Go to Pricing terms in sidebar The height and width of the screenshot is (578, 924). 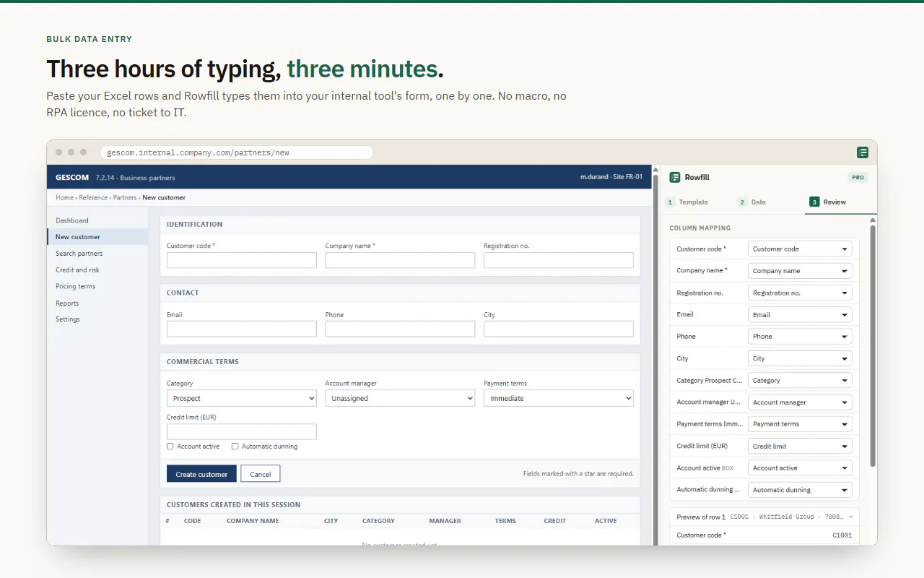tap(97, 286)
